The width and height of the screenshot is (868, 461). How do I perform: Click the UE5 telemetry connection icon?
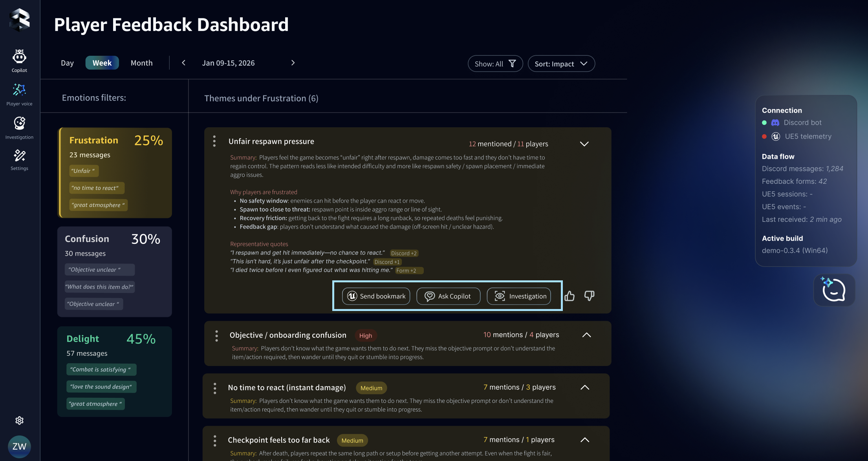click(775, 136)
